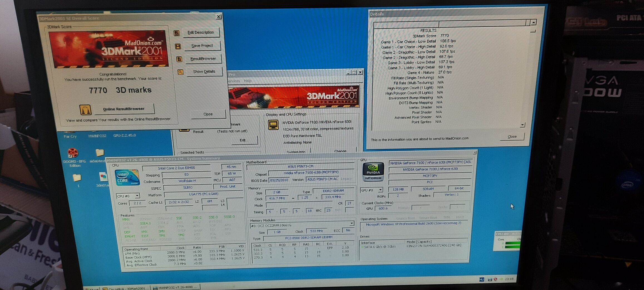
Task: Click the "SLB9J" SSPEC field
Action: 188,188
